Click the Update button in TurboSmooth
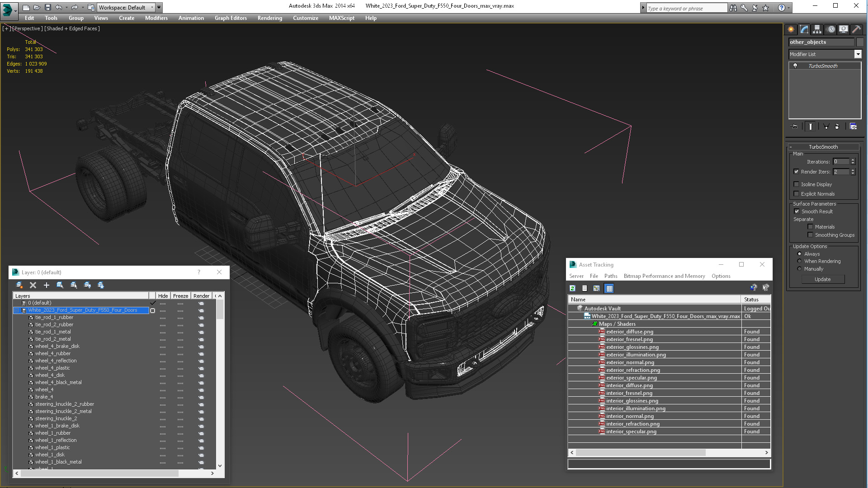This screenshot has width=868, height=488. click(x=822, y=279)
